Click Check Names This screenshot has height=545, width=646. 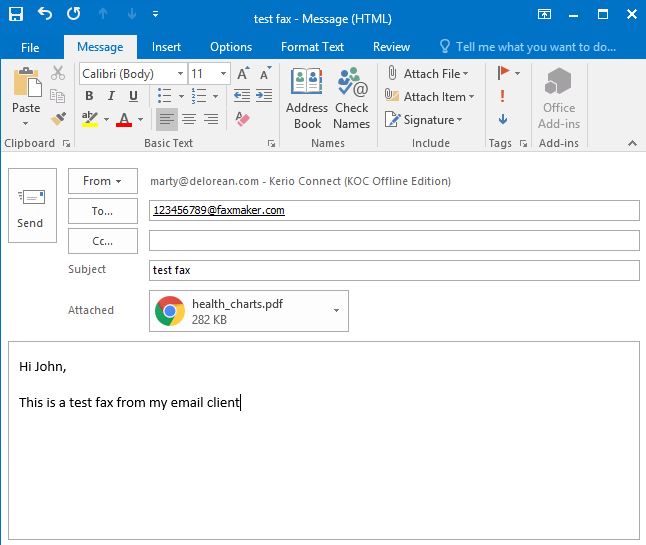[351, 98]
